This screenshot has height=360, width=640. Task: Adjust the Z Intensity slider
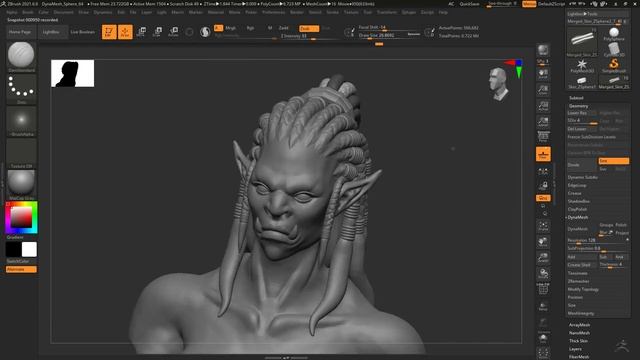[309, 36]
